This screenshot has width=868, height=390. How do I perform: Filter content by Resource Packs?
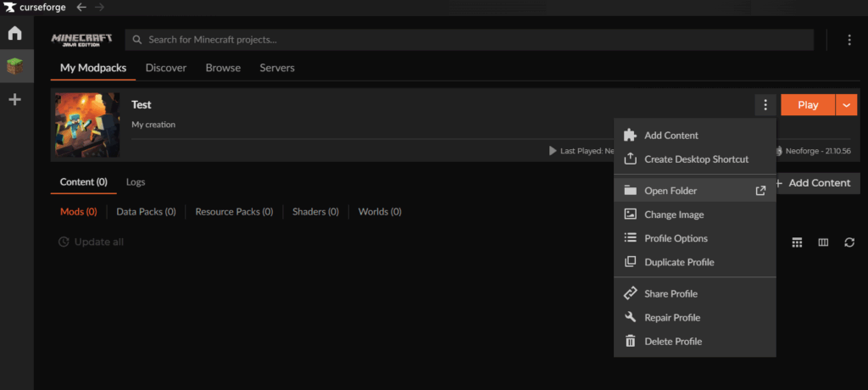point(234,212)
